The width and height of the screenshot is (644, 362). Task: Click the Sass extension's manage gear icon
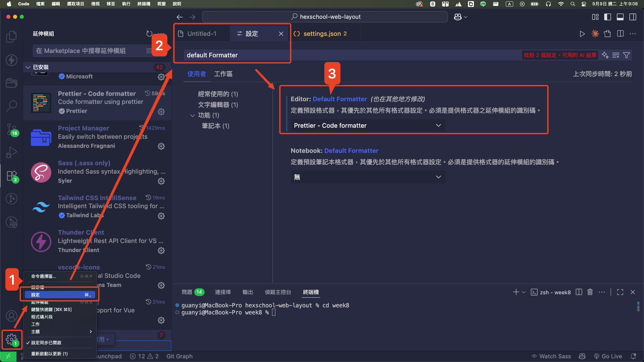[161, 181]
